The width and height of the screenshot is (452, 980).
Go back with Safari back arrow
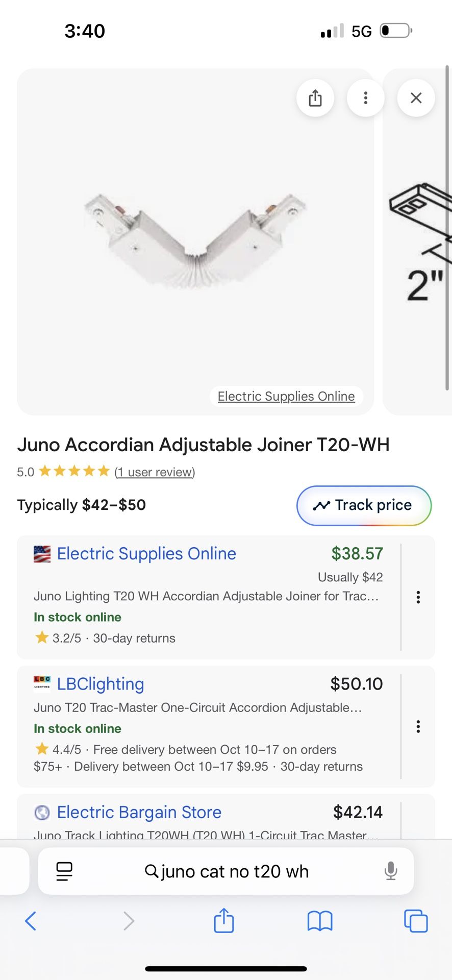click(31, 921)
